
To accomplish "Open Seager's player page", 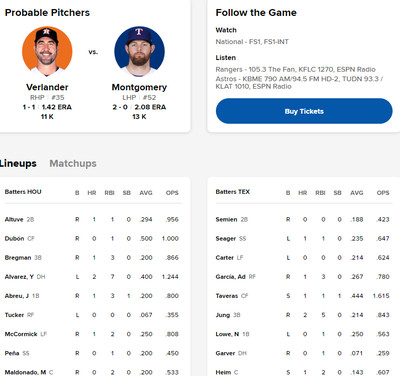I will [226, 239].
